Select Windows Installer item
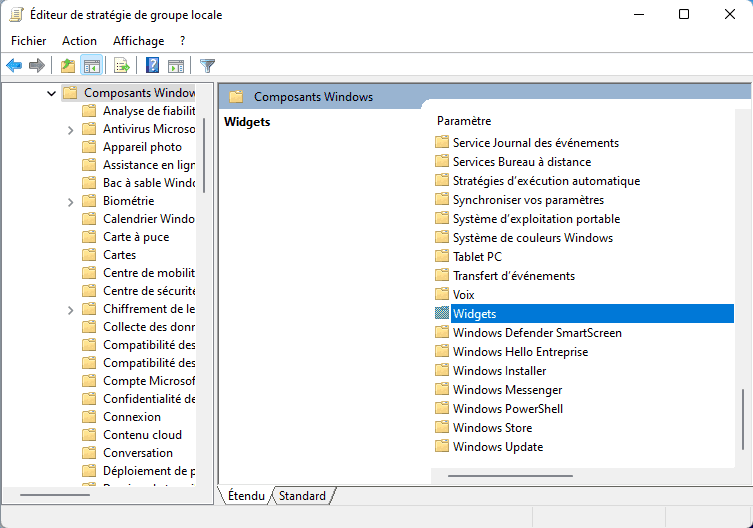 [499, 370]
